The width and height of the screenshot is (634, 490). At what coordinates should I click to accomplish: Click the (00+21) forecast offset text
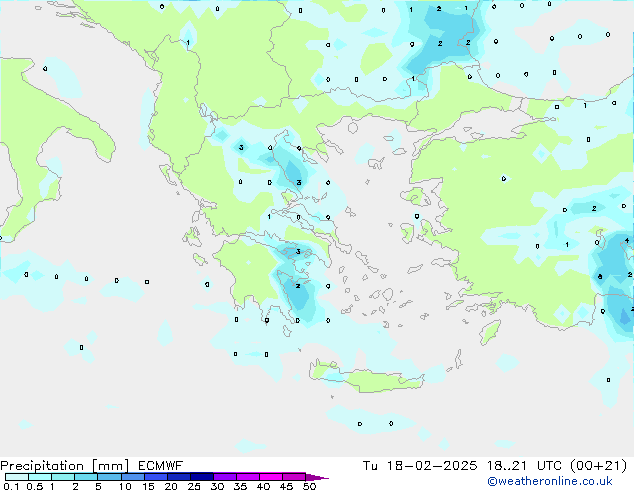pyautogui.click(x=599, y=466)
